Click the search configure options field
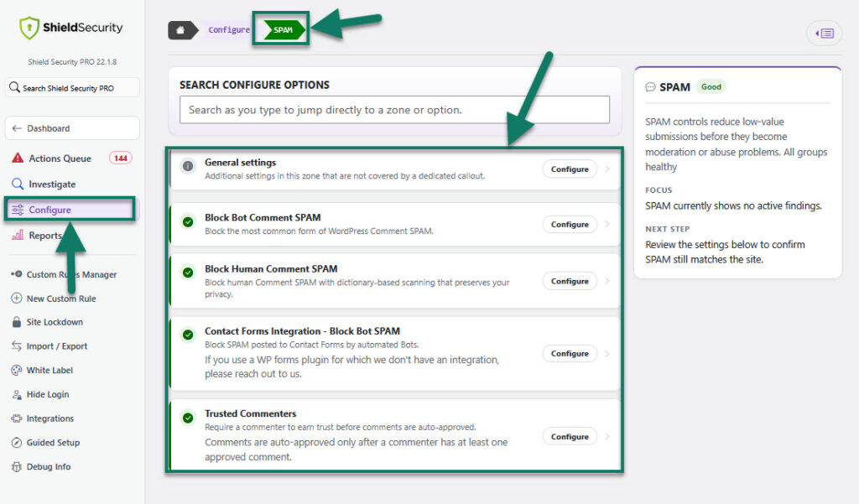Image resolution: width=859 pixels, height=504 pixels. tap(394, 110)
